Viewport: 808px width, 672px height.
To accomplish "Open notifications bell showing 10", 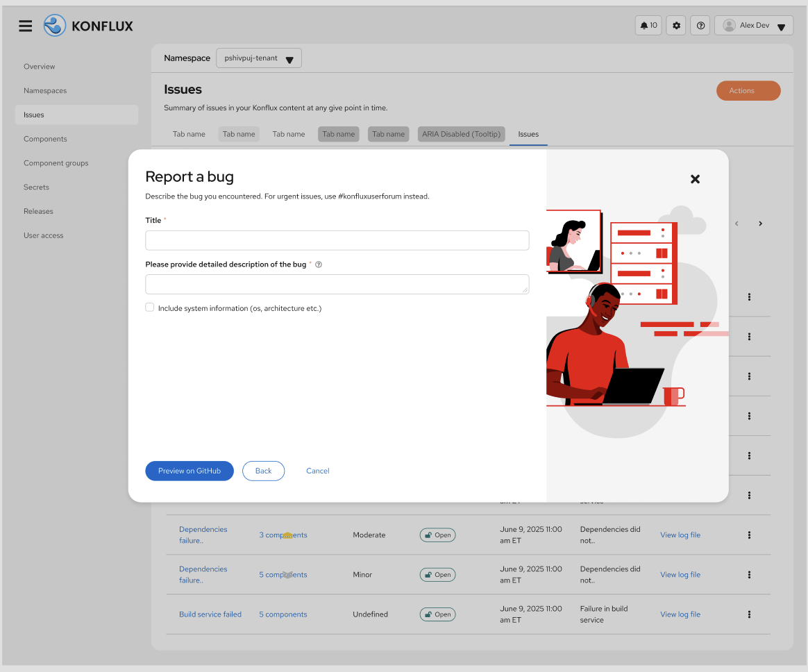I will (x=648, y=25).
